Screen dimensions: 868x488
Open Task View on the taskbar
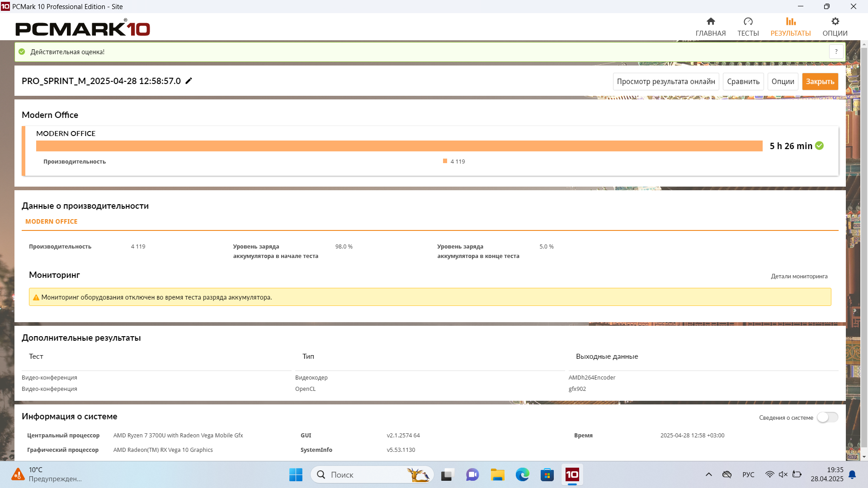pyautogui.click(x=447, y=475)
